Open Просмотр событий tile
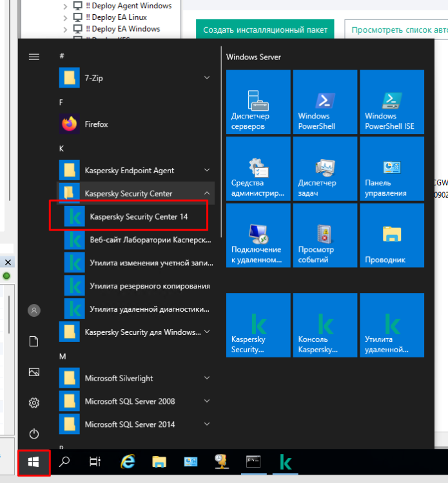 (x=325, y=235)
